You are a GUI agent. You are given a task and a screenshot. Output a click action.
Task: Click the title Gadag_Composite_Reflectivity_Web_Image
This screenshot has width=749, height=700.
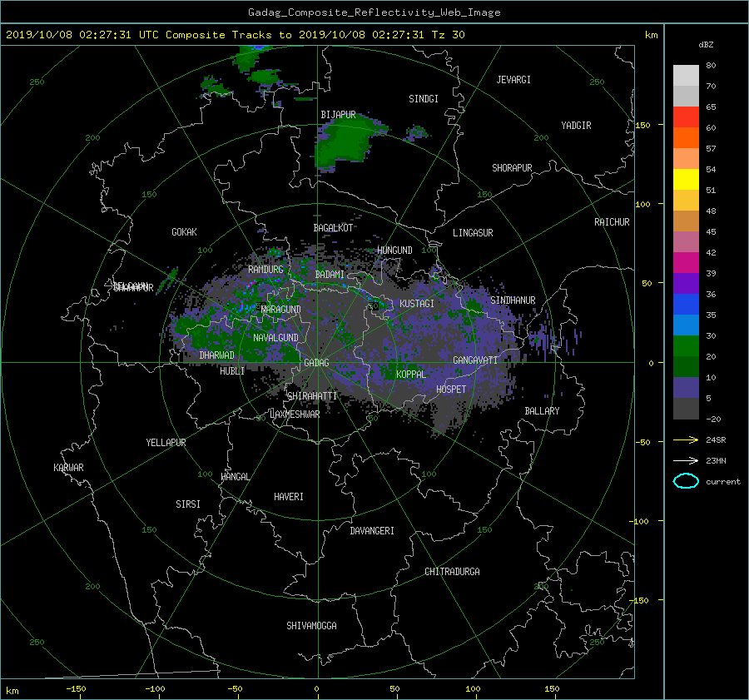[x=374, y=12]
